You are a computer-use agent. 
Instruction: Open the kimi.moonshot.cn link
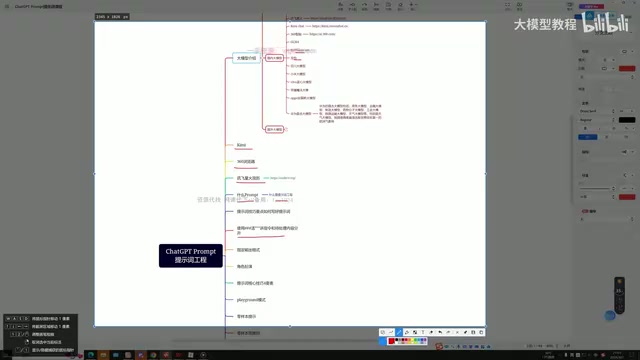click(330, 26)
